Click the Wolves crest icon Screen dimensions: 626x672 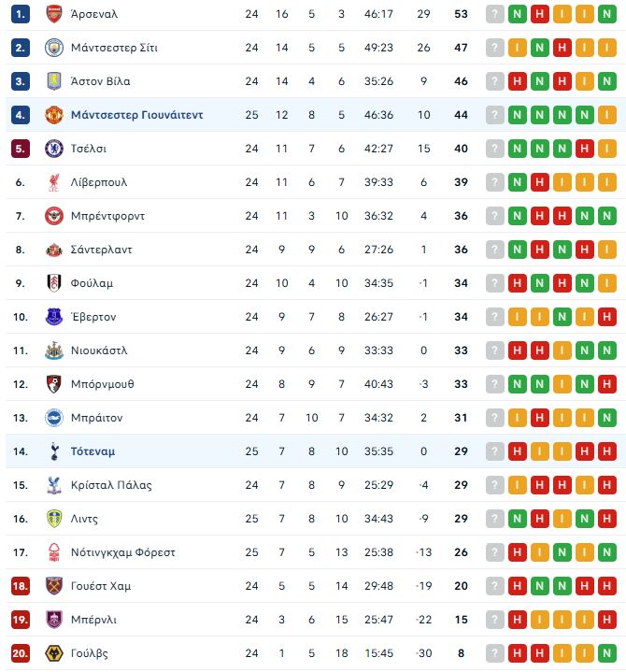[53, 653]
